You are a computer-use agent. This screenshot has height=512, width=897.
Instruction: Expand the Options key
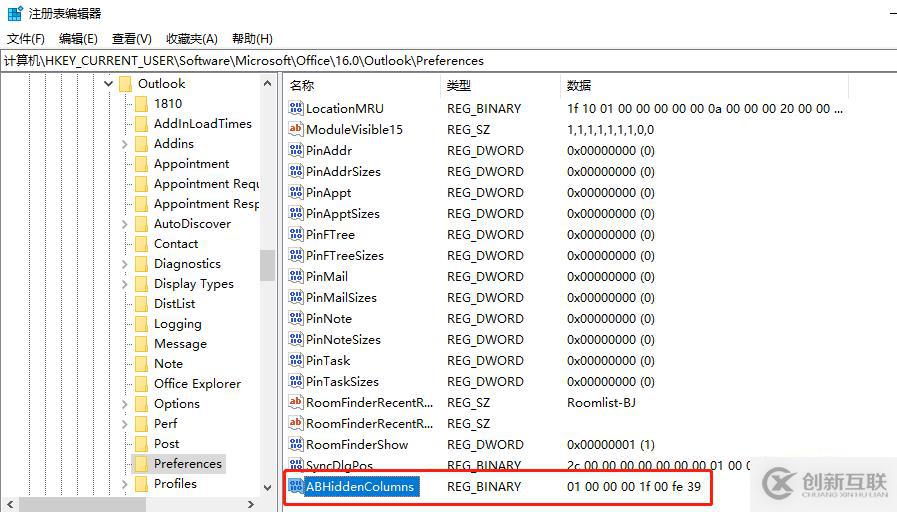125,404
